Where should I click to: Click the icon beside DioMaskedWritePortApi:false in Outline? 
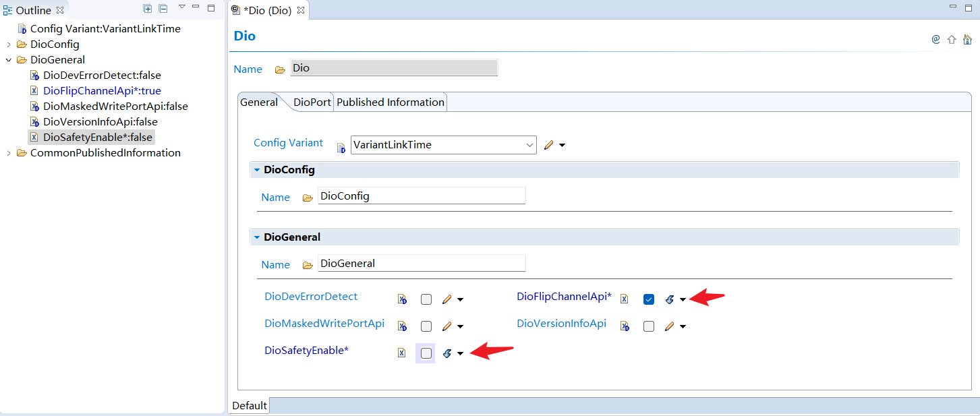tap(34, 107)
